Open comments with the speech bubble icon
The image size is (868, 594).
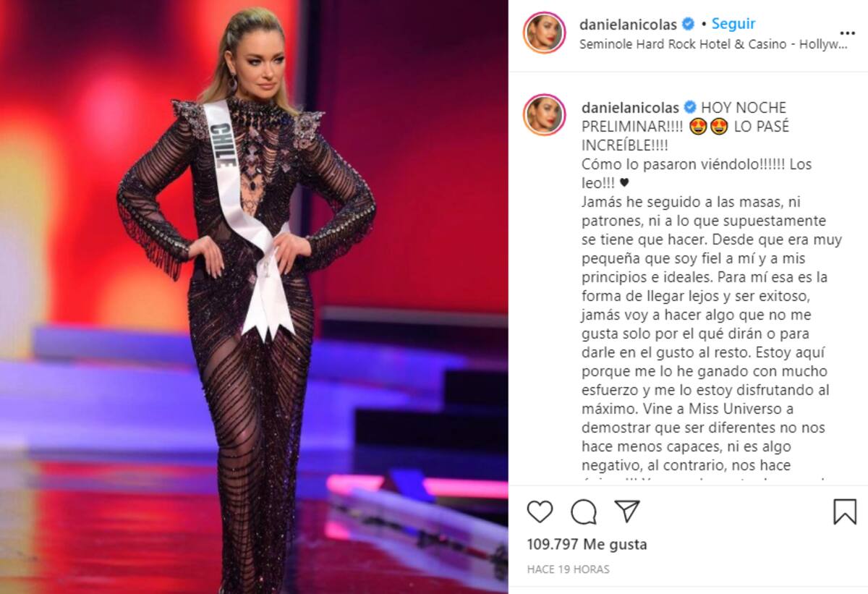coord(584,512)
